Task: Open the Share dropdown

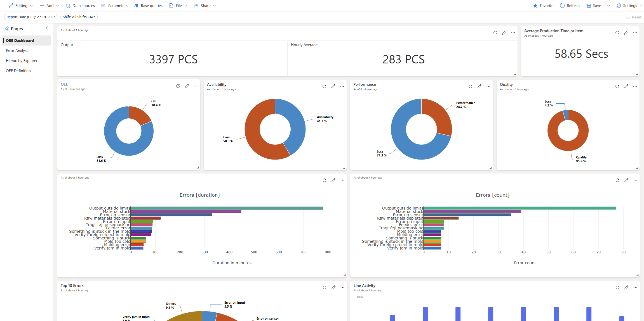Action: click(x=205, y=6)
